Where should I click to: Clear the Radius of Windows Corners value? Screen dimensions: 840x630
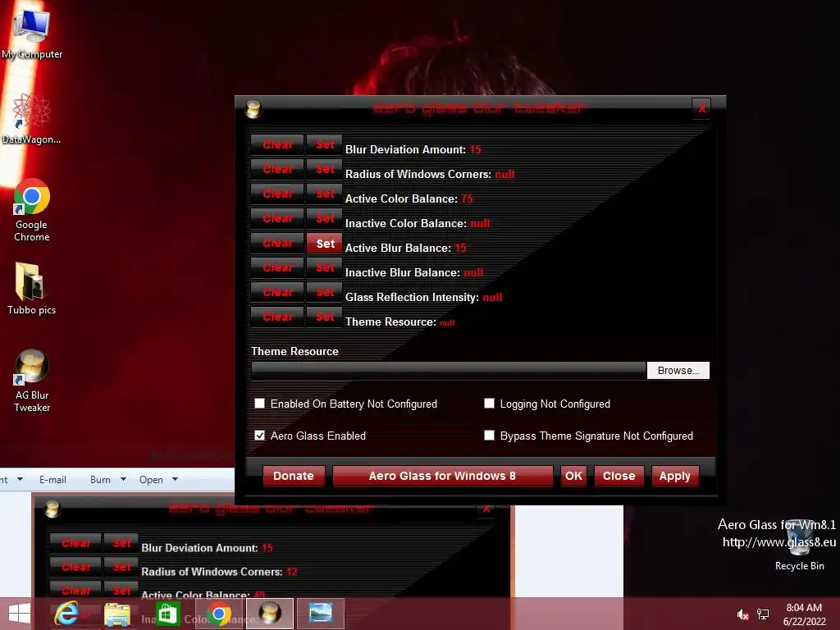(x=277, y=169)
